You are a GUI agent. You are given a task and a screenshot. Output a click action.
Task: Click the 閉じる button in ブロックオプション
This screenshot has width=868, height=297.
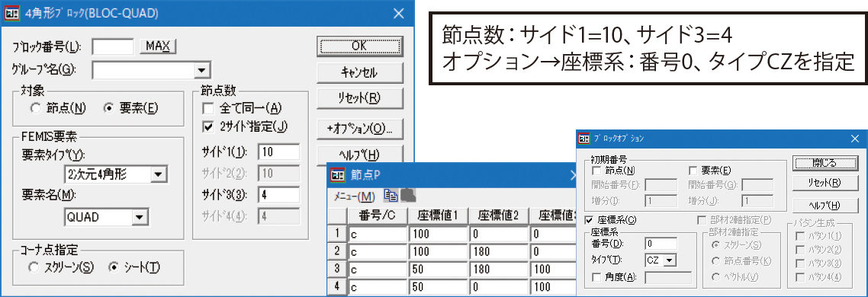(825, 162)
